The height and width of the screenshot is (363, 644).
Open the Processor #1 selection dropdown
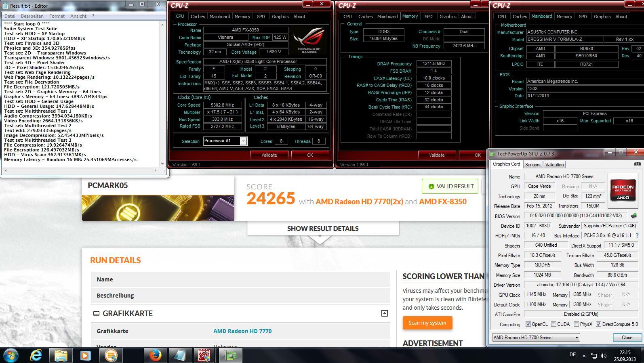point(243,141)
